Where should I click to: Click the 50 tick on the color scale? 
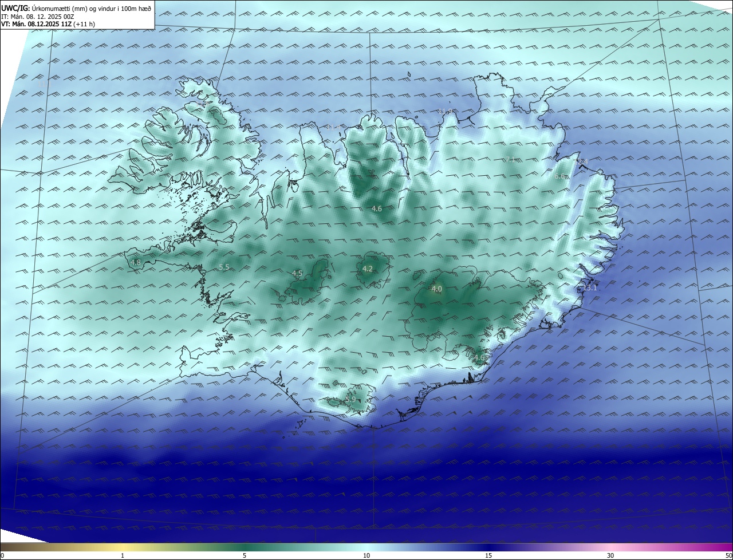728,556
